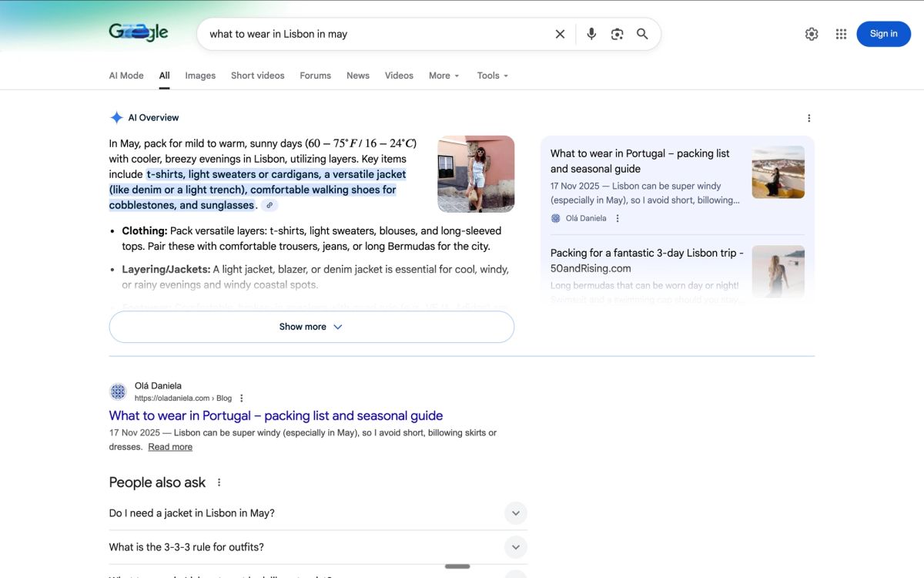This screenshot has width=924, height=578.
Task: Expand 'What is the 3-3-3 rule for outfits?'
Action: [318, 547]
